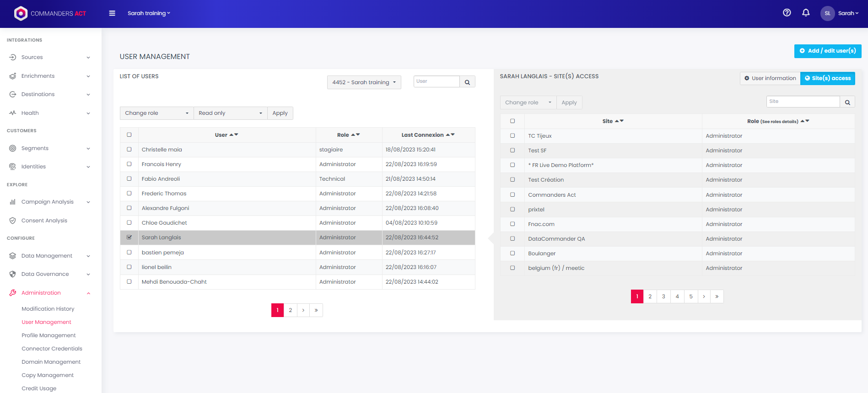Image resolution: width=868 pixels, height=393 pixels.
Task: Tick the Fnac.com site checkbox
Action: 512,224
